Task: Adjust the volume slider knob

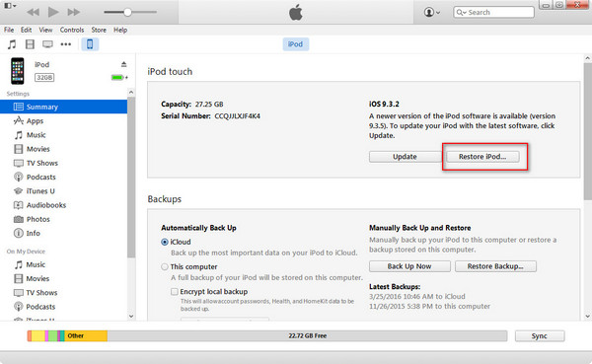Action: click(127, 12)
